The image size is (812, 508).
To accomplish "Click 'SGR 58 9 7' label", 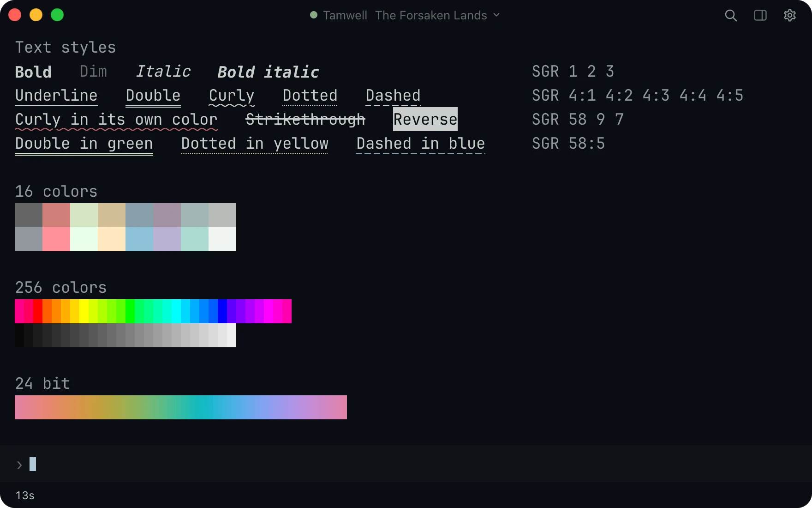I will (x=578, y=119).
